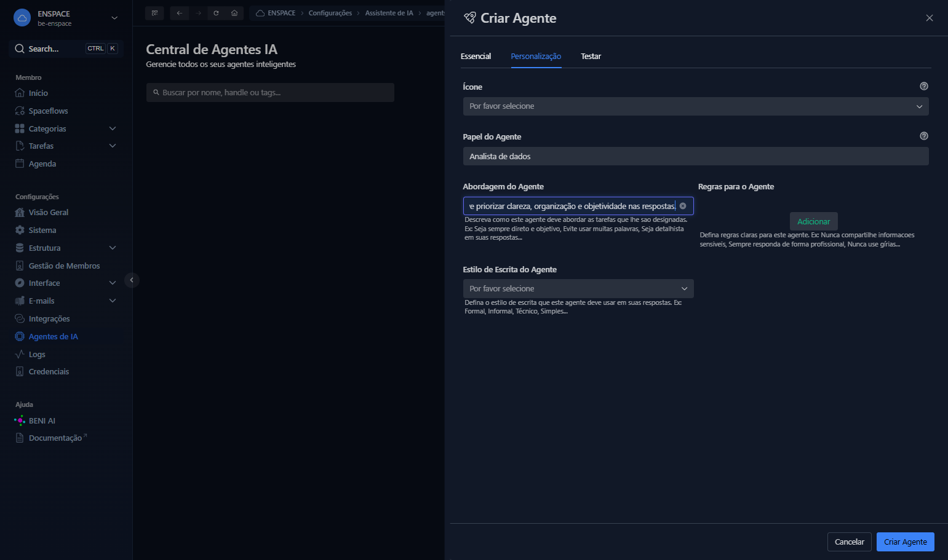Open the Estilo de Escrita dropdown
948x560 pixels.
click(x=578, y=288)
